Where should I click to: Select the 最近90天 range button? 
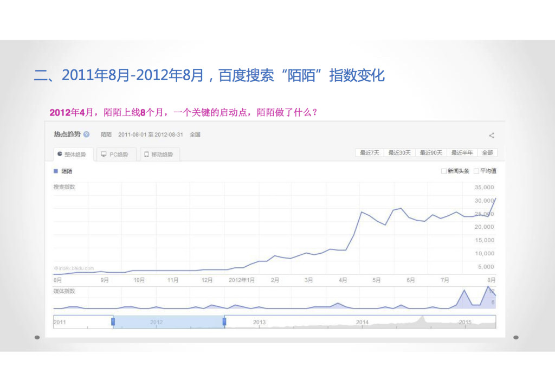(431, 152)
